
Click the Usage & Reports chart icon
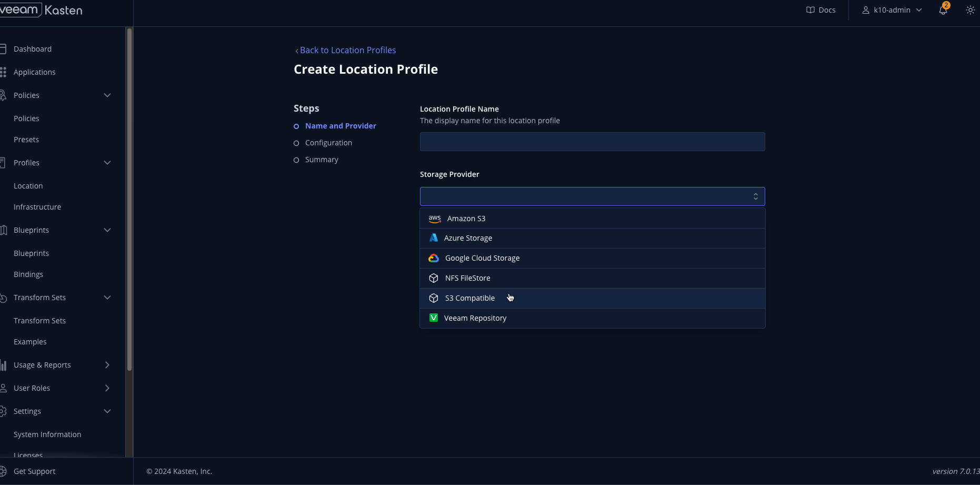click(3, 365)
